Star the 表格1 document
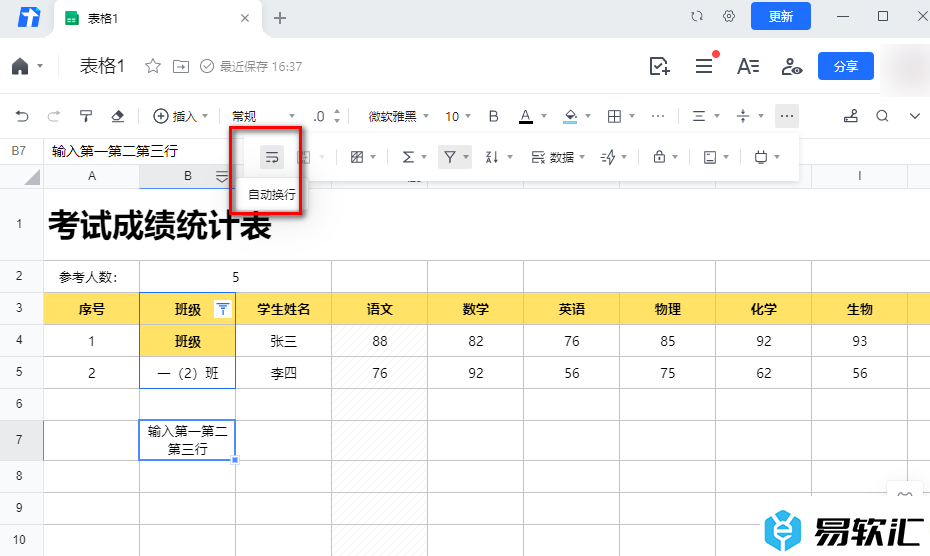 [152, 66]
